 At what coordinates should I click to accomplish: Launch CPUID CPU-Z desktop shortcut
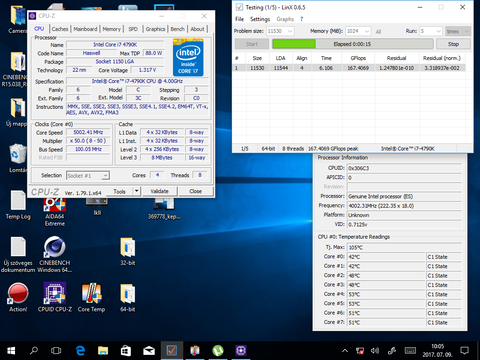(55, 297)
